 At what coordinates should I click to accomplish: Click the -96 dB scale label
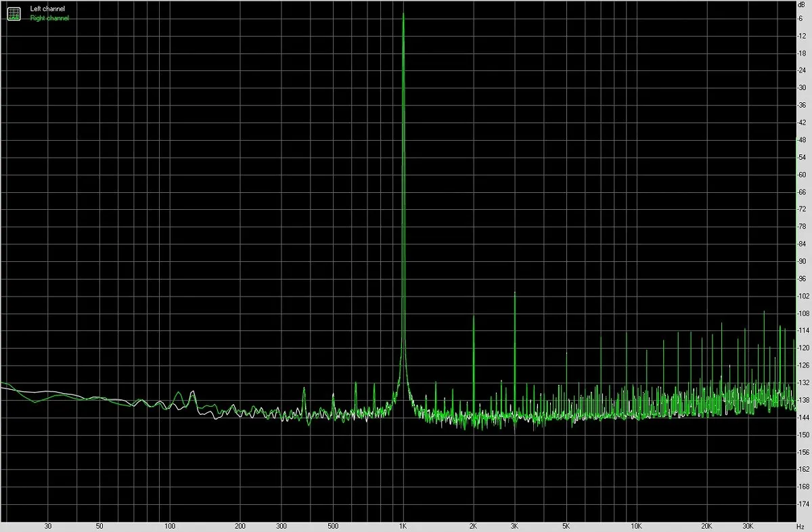tap(802, 279)
